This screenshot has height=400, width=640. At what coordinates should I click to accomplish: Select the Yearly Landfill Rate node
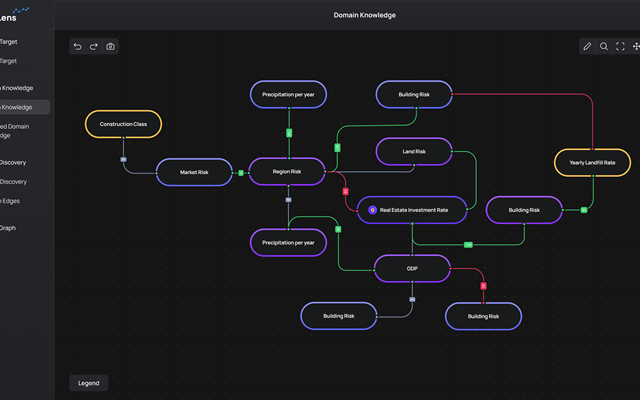tap(592, 162)
